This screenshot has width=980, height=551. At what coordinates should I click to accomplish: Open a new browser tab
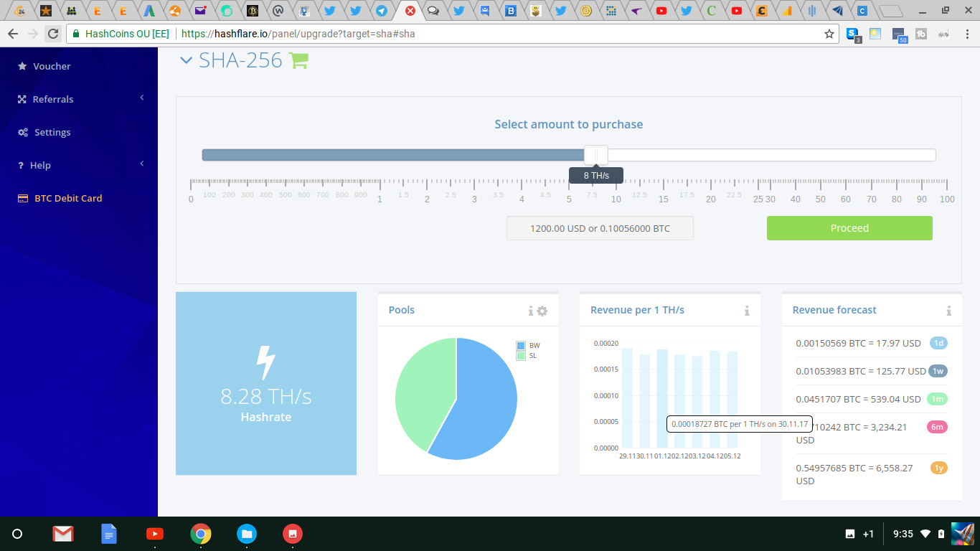(890, 11)
